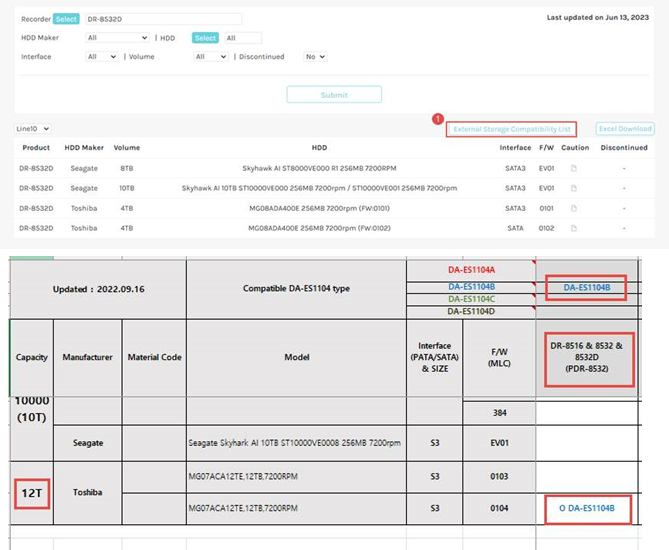Click the Product column header

[36, 148]
